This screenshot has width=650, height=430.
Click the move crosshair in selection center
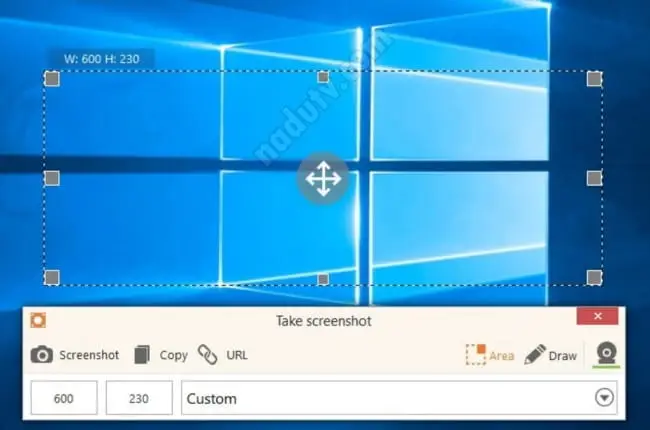click(323, 179)
